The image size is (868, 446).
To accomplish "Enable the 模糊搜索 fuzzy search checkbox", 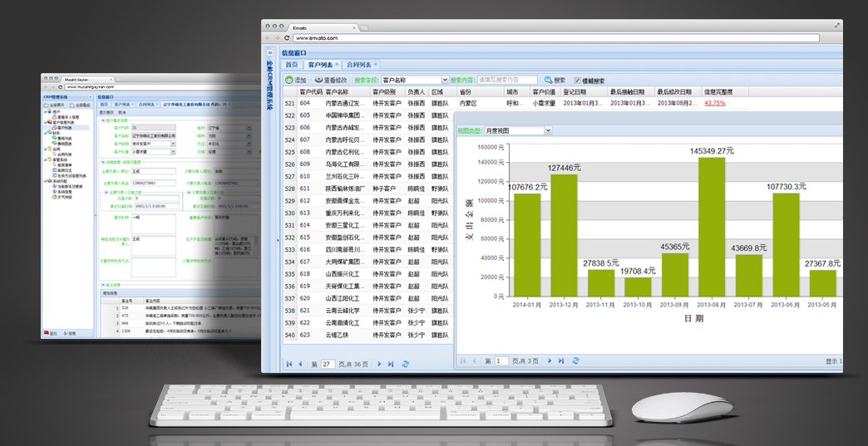I will click(577, 80).
